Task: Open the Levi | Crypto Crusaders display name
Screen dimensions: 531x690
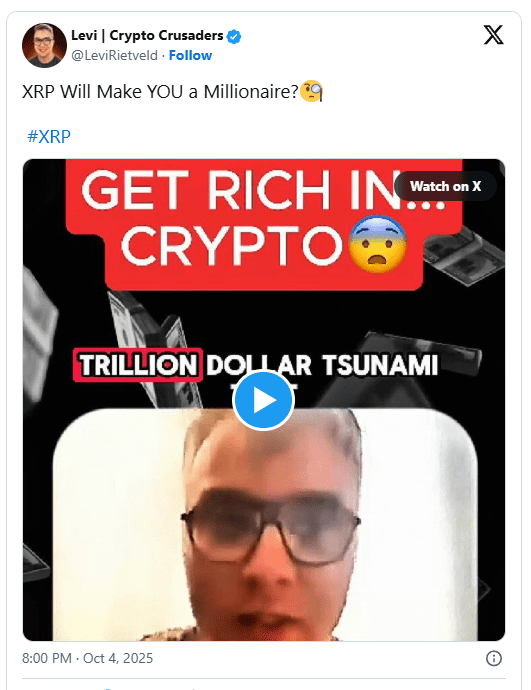Action: click(x=147, y=35)
